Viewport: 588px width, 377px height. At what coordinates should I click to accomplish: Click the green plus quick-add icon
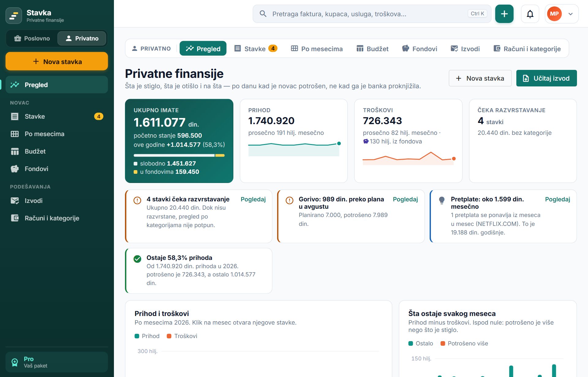[x=504, y=14]
